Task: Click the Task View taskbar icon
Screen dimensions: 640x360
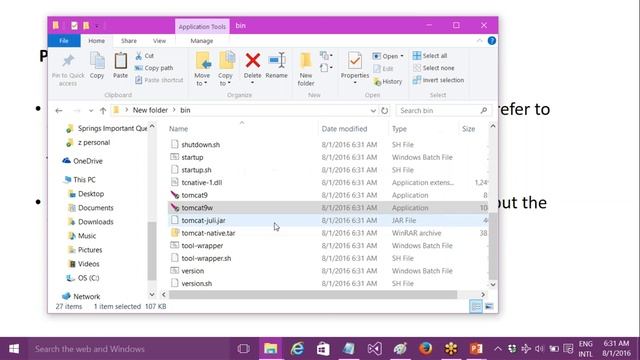Action: point(243,349)
